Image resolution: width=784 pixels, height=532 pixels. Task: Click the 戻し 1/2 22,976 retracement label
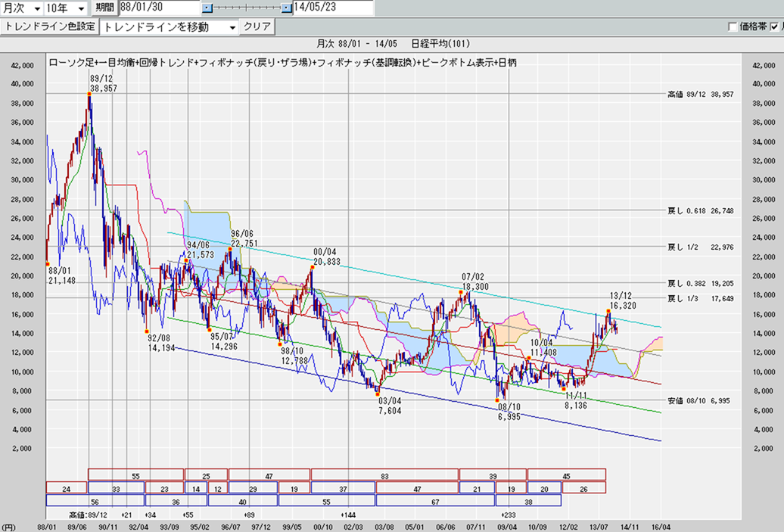(x=701, y=247)
